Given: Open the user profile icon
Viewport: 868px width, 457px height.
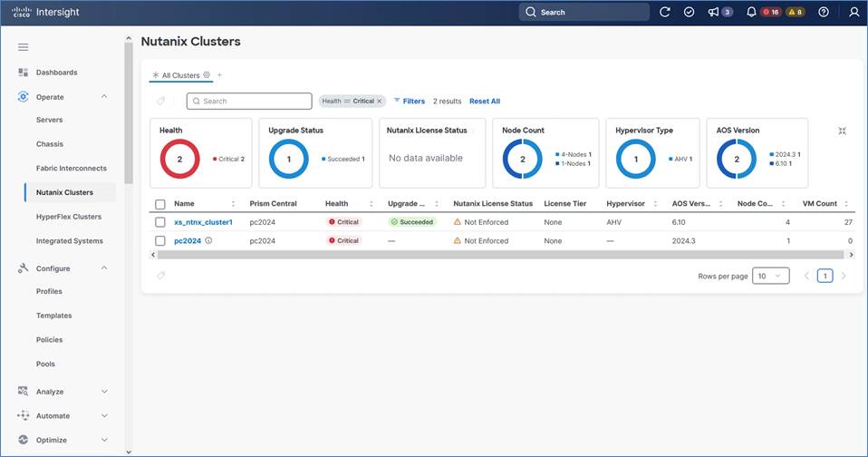Looking at the screenshot, I should point(854,12).
